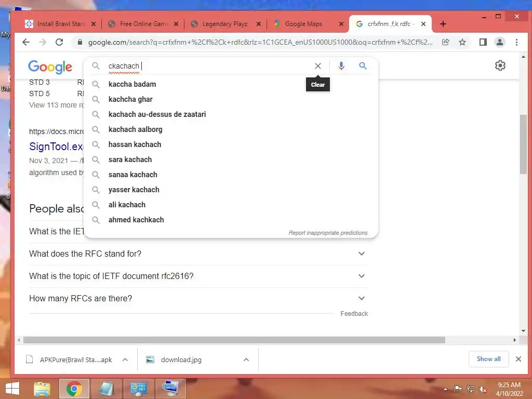Click the taskbar clock showing 9:25 AM
532x399 pixels.
pos(509,389)
